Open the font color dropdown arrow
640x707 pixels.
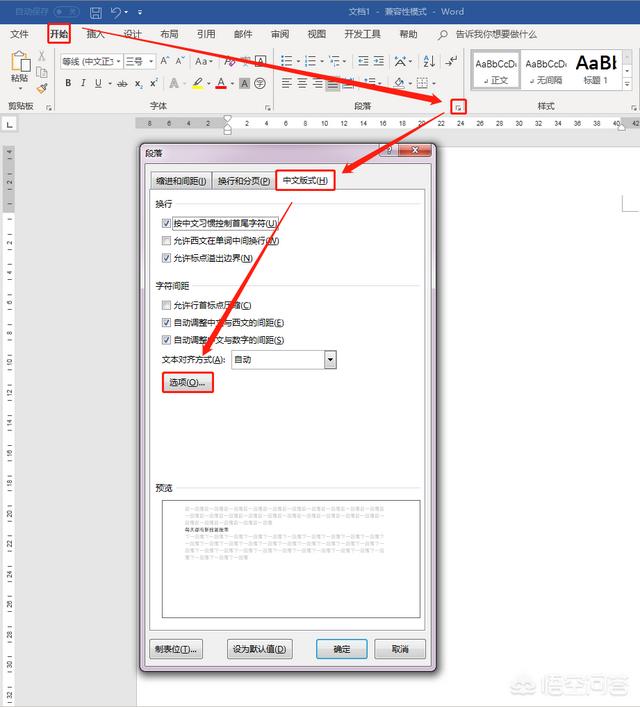(232, 84)
